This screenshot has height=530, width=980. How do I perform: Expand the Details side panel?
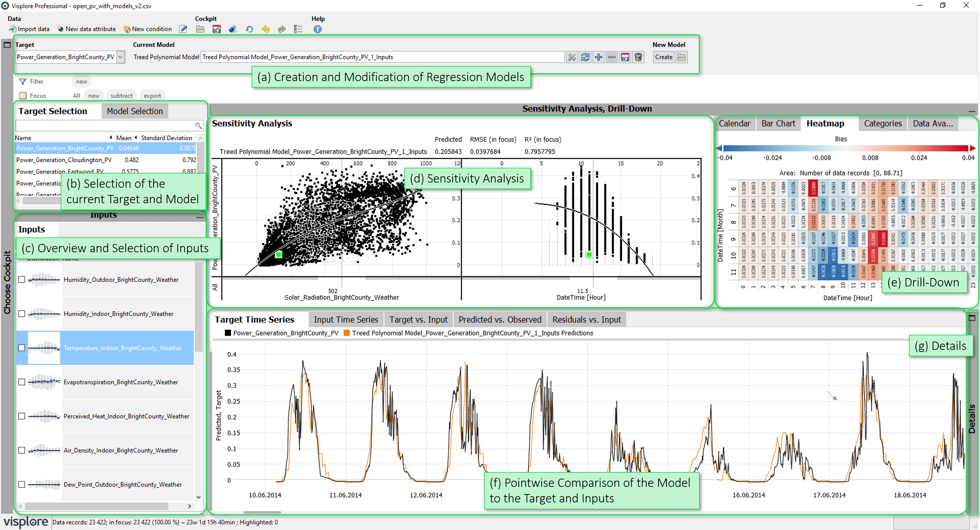click(x=972, y=318)
